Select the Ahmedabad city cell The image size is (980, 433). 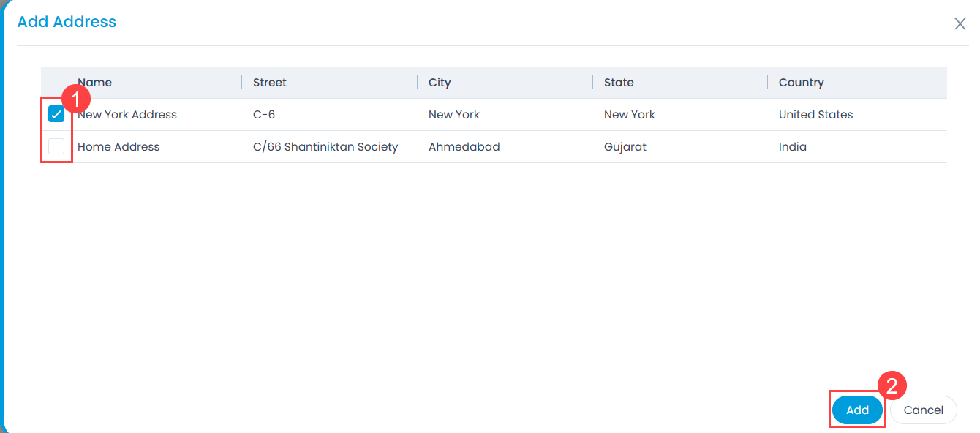pos(464,147)
